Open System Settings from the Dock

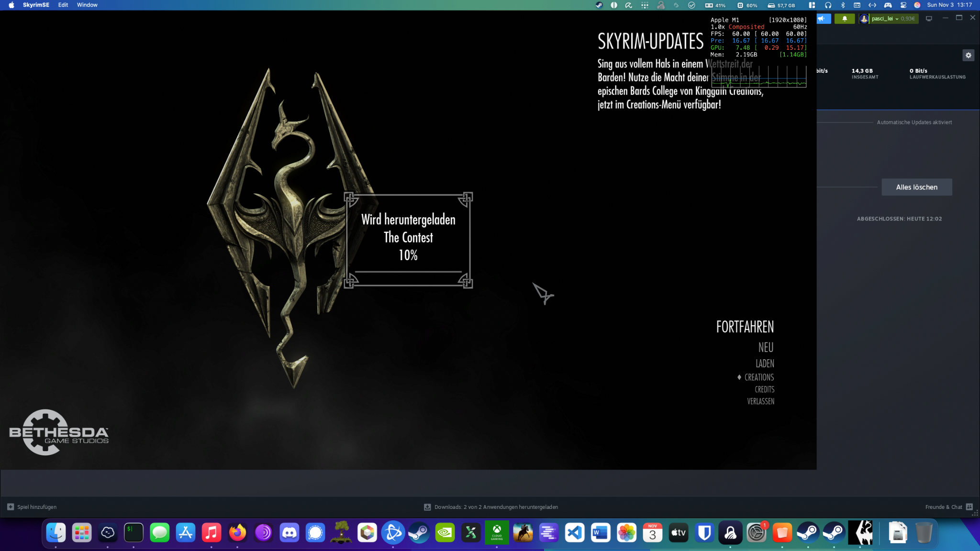click(x=756, y=532)
